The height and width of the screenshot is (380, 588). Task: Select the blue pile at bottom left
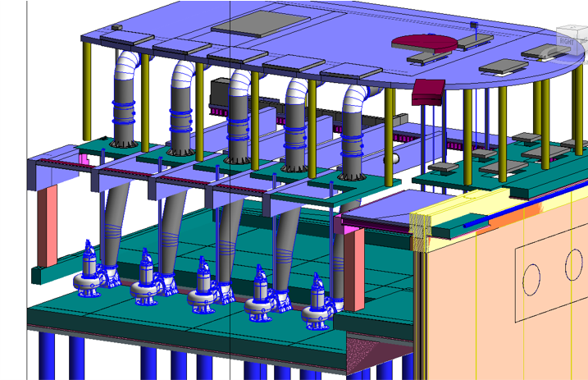click(x=76, y=358)
